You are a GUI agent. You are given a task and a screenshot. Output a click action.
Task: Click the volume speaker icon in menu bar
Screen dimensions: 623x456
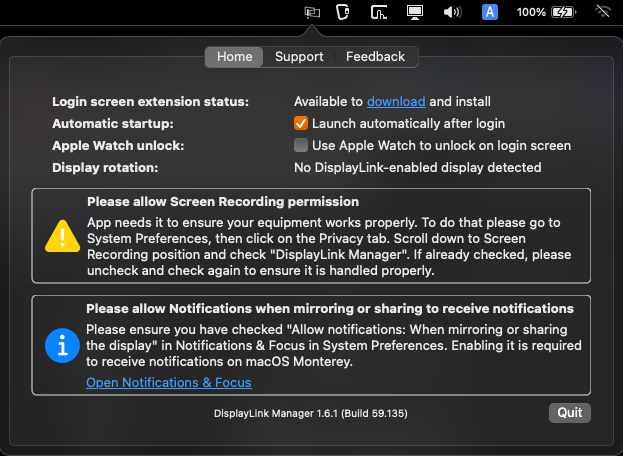click(x=452, y=12)
